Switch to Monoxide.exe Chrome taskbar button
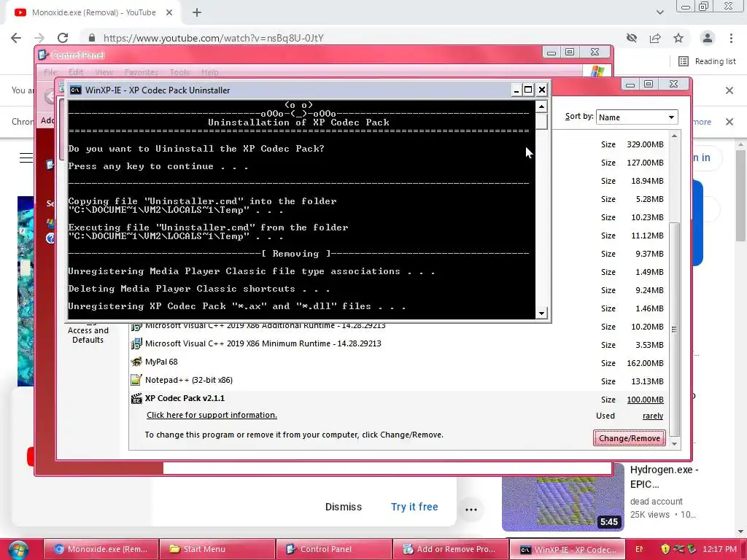The height and width of the screenshot is (560, 747). point(100,549)
